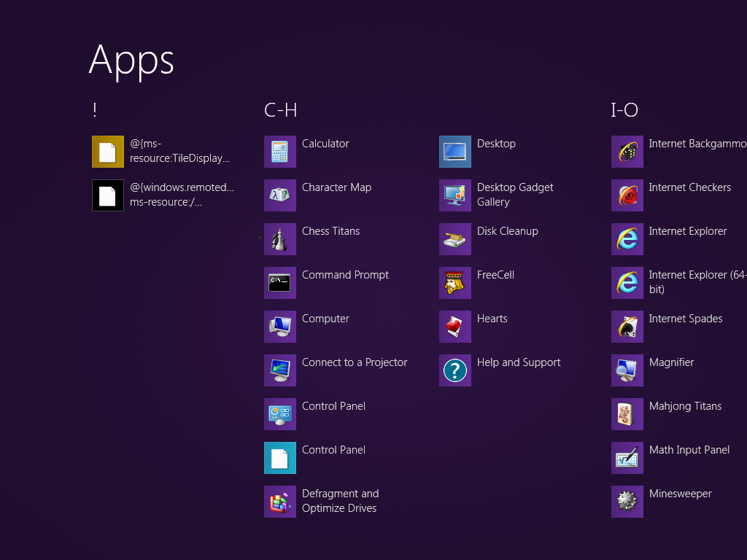Click the Math Input Panel label
Viewport: 747px width, 560px height.
689,451
